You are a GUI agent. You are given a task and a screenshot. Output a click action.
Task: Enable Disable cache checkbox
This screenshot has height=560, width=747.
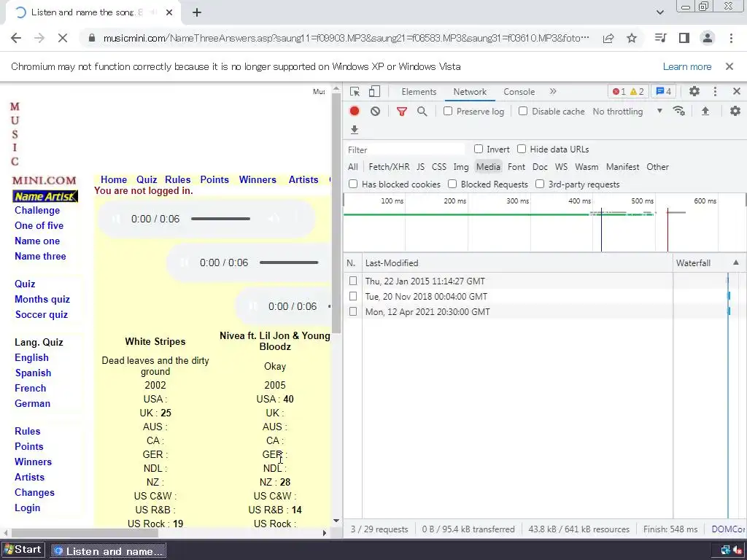[x=523, y=111]
